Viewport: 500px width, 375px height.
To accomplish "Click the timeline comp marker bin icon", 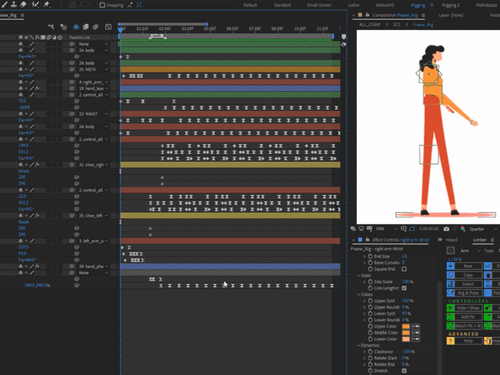I will pos(344,36).
